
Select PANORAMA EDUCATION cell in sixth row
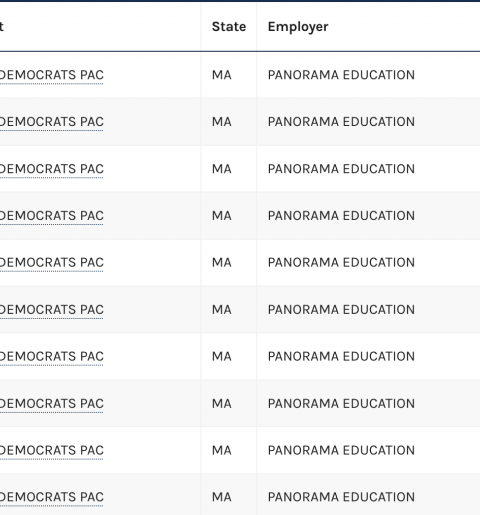tap(341, 310)
